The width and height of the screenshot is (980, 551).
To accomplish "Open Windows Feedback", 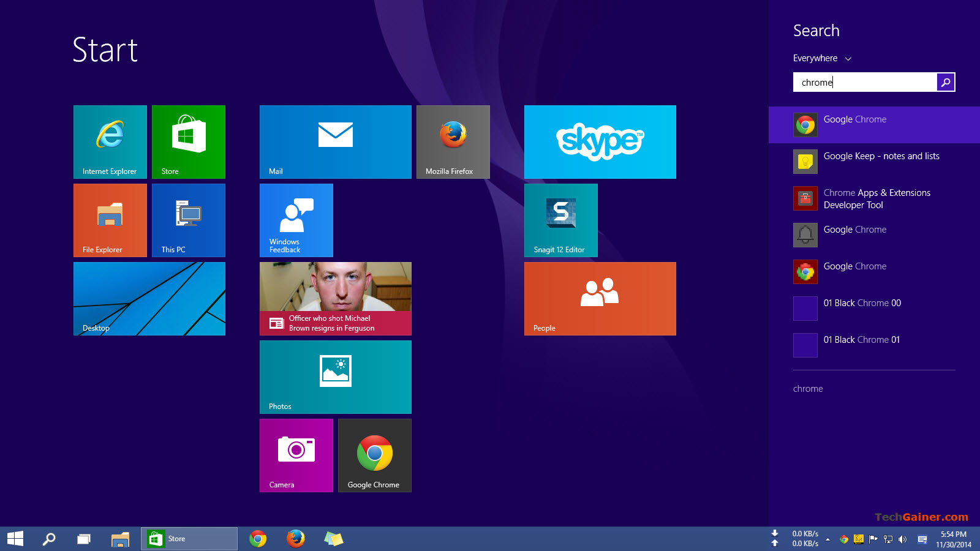I will tap(296, 220).
